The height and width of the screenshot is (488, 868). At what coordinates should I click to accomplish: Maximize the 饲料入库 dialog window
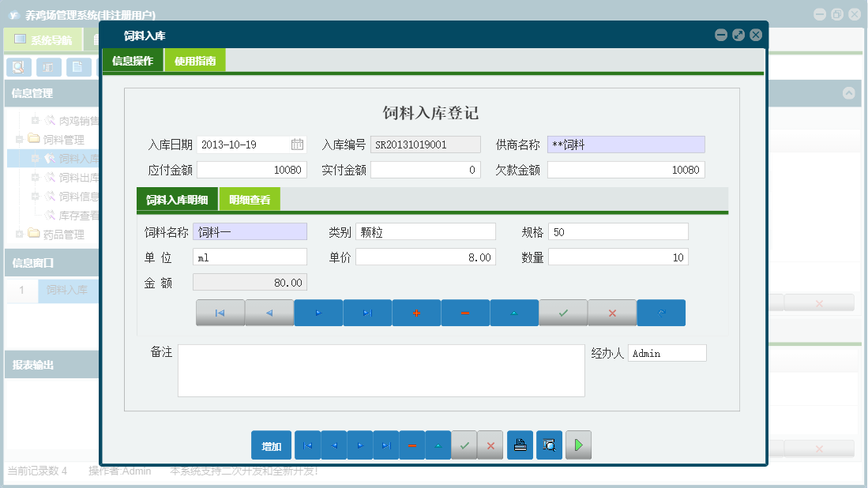point(738,35)
